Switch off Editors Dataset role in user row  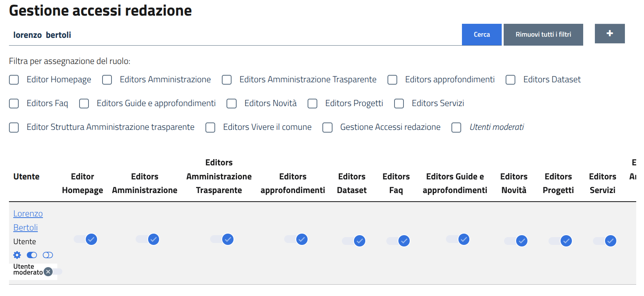click(354, 241)
